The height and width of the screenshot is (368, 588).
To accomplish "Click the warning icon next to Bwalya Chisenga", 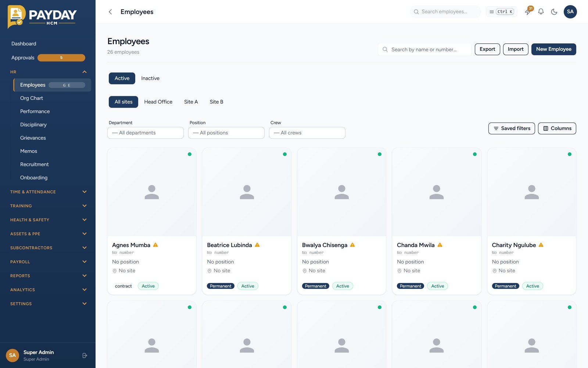I will point(352,245).
